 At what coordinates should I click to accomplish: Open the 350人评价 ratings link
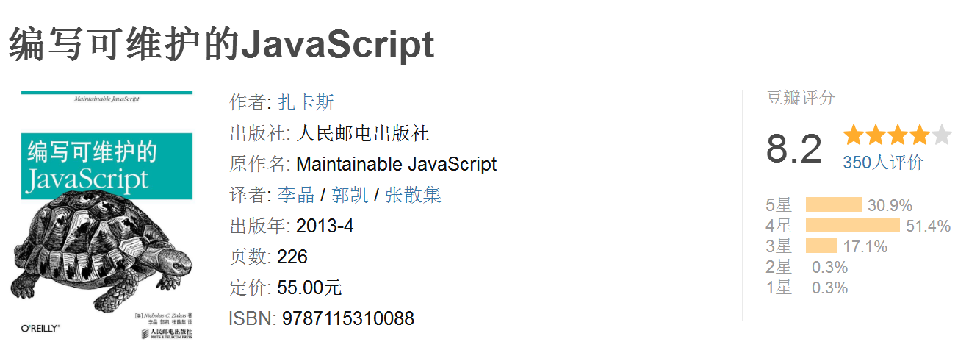[x=883, y=163]
